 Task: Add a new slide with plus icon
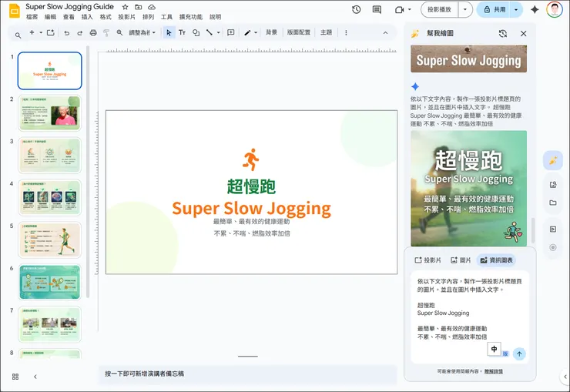(x=32, y=32)
